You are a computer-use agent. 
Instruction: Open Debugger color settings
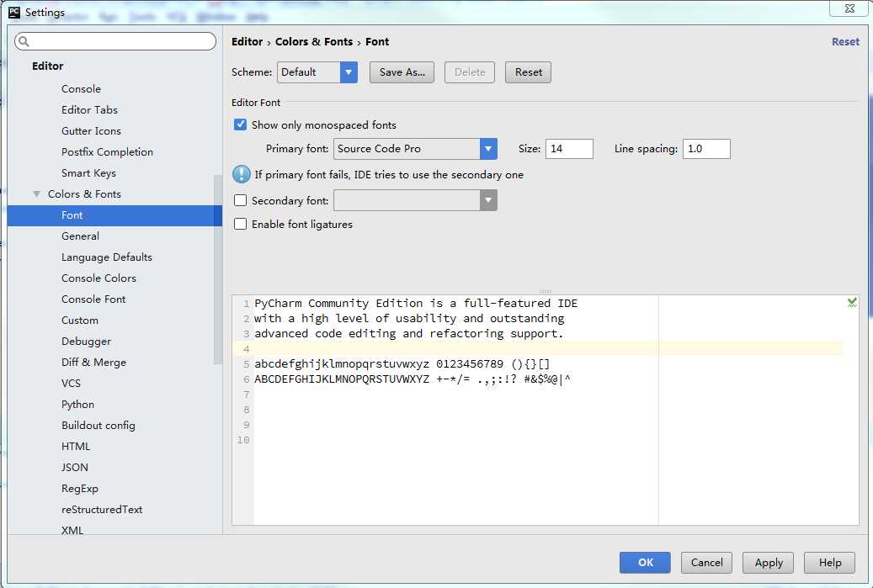pos(87,342)
